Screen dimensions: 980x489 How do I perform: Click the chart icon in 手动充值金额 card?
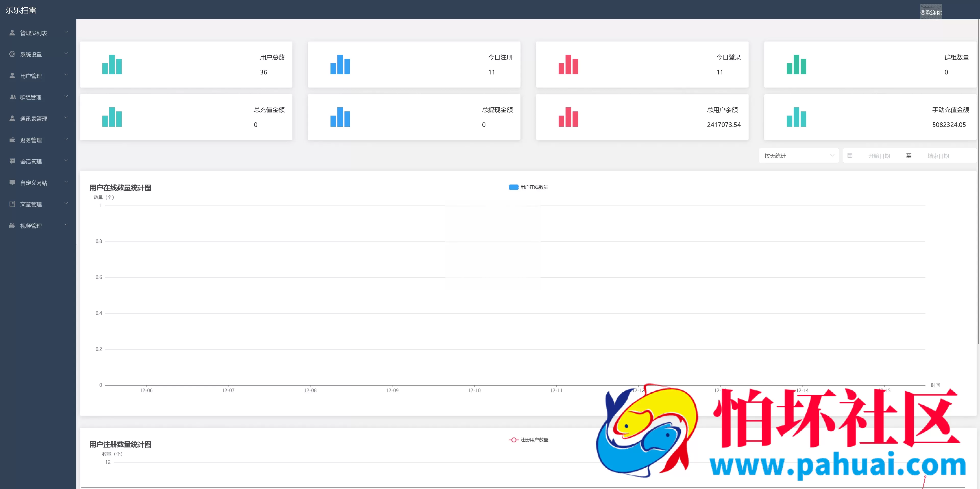796,117
